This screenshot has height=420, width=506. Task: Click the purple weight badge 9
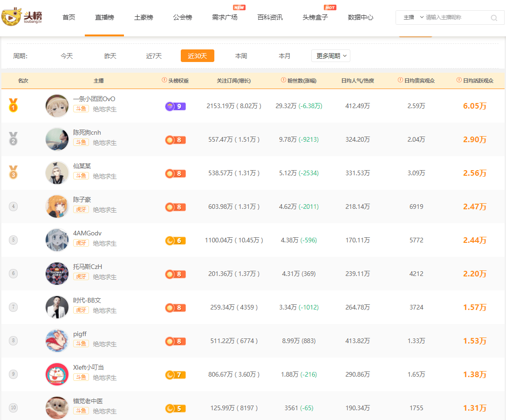[x=175, y=106]
